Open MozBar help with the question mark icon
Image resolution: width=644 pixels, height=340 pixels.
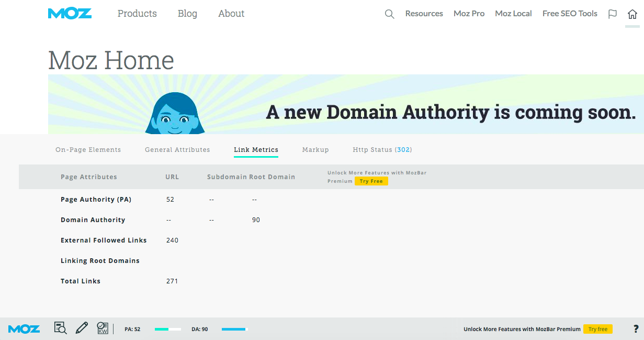coord(636,329)
